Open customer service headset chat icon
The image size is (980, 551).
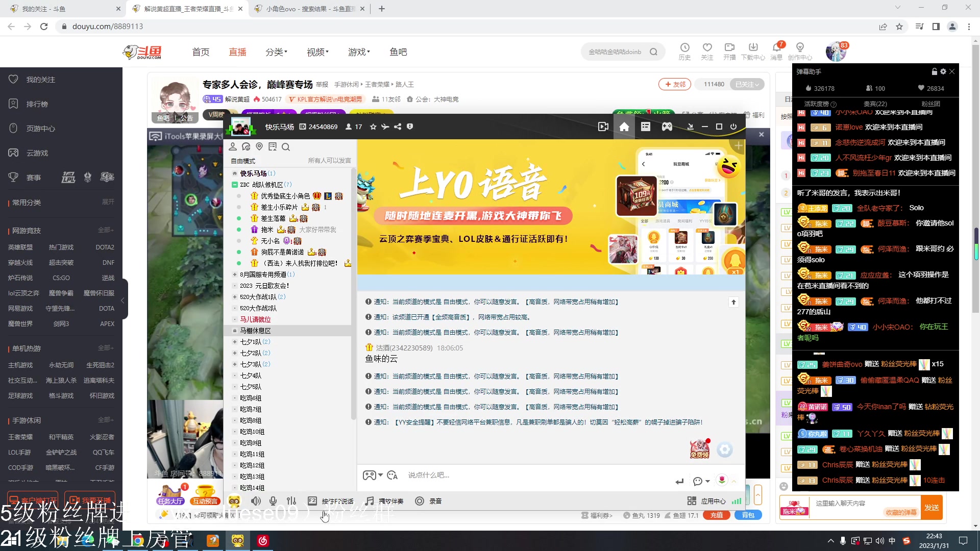click(246, 147)
